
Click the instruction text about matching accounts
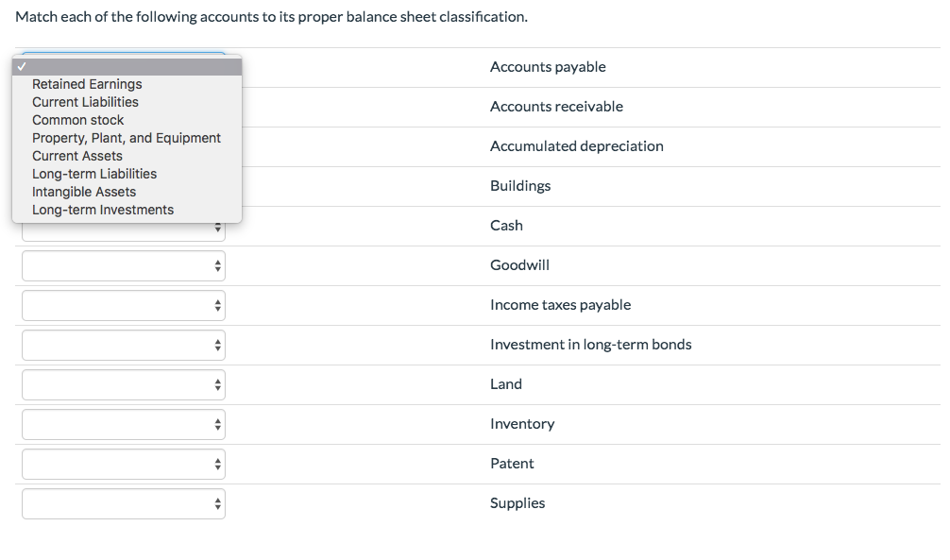273,16
